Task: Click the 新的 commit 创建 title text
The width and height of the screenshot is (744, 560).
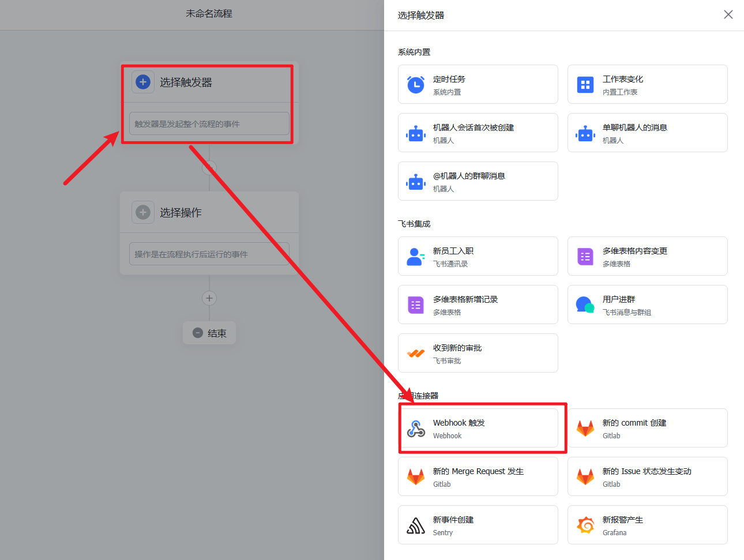Action: click(x=634, y=423)
